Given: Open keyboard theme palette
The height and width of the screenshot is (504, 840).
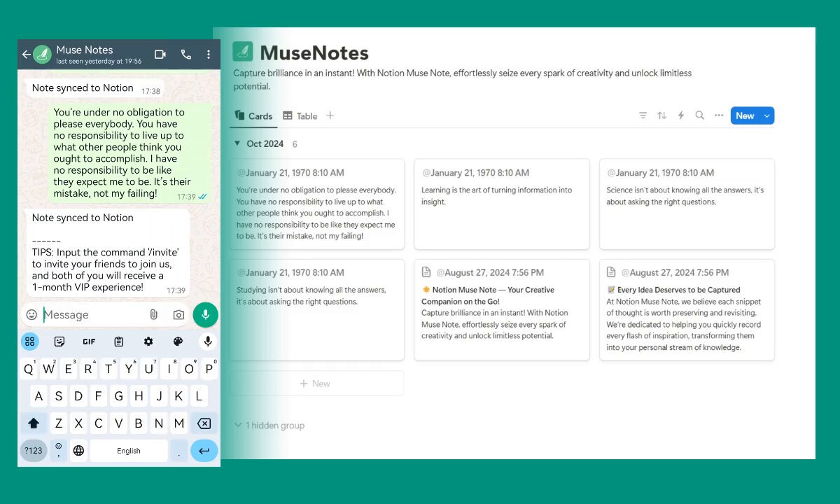Looking at the screenshot, I should coord(178,342).
